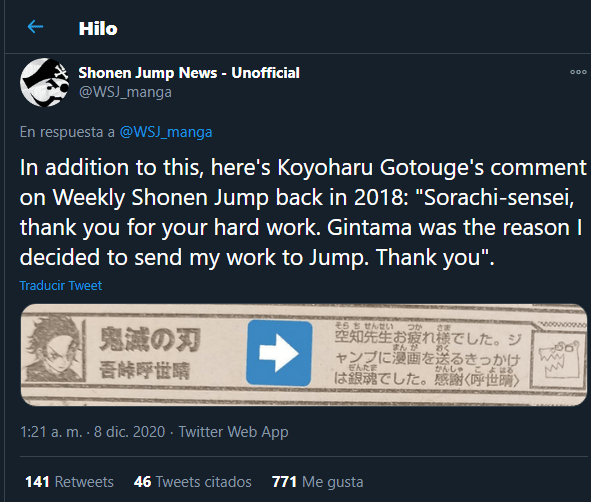Screen dimensions: 591x502
Task: View the 141 Retweets list
Action: tap(69, 482)
